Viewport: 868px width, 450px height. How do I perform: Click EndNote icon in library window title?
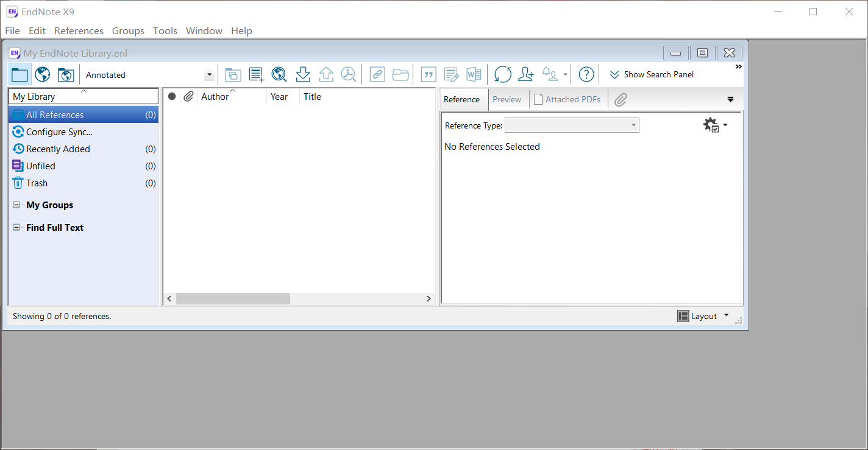(x=15, y=53)
